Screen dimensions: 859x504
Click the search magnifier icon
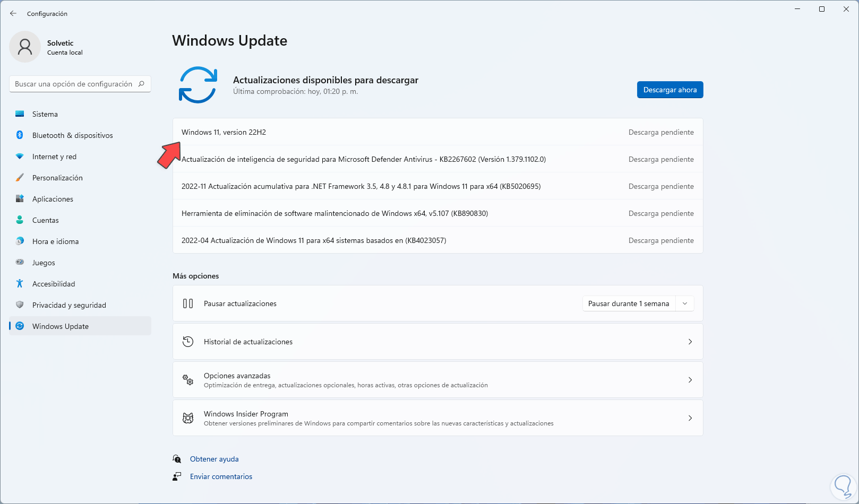141,84
